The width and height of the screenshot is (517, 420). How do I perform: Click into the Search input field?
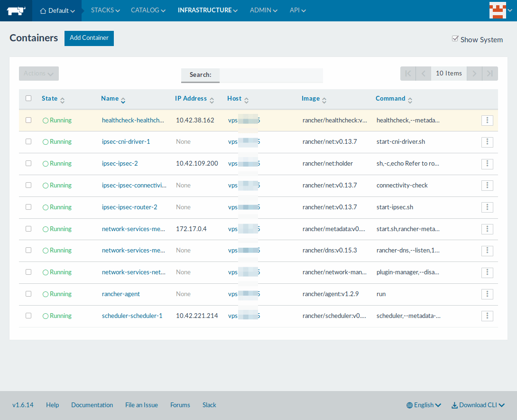pos(271,75)
